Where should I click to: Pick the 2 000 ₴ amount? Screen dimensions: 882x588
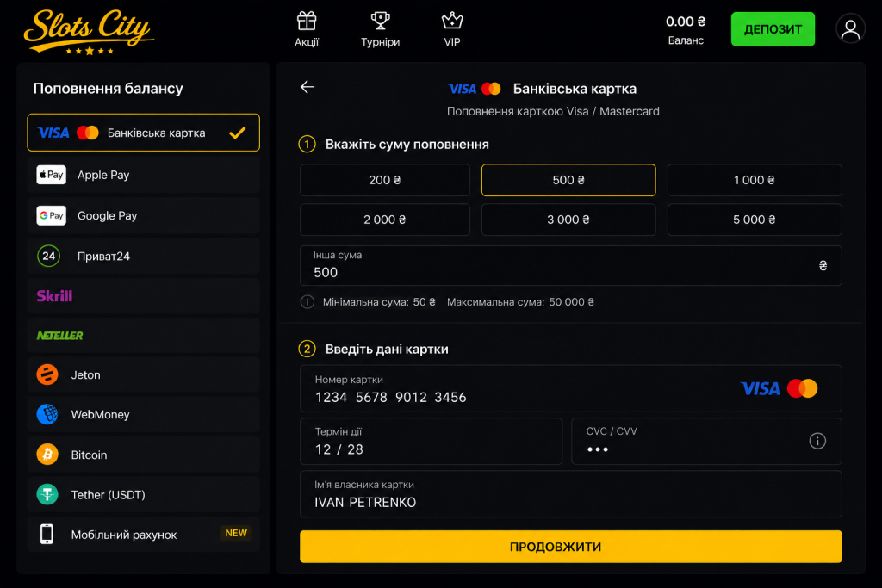tap(385, 220)
